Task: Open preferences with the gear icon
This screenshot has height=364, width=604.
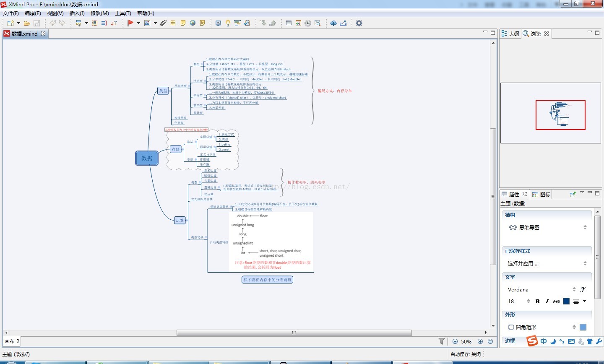Action: (x=359, y=23)
